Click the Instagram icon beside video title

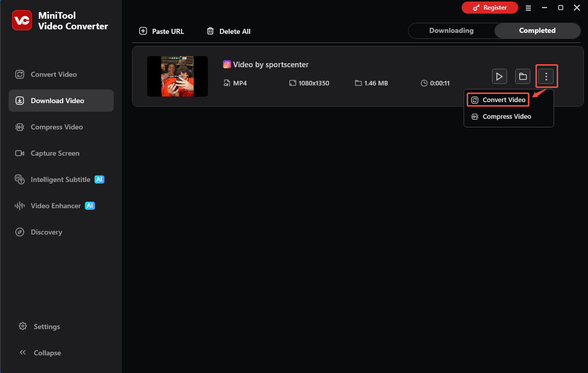(x=227, y=65)
